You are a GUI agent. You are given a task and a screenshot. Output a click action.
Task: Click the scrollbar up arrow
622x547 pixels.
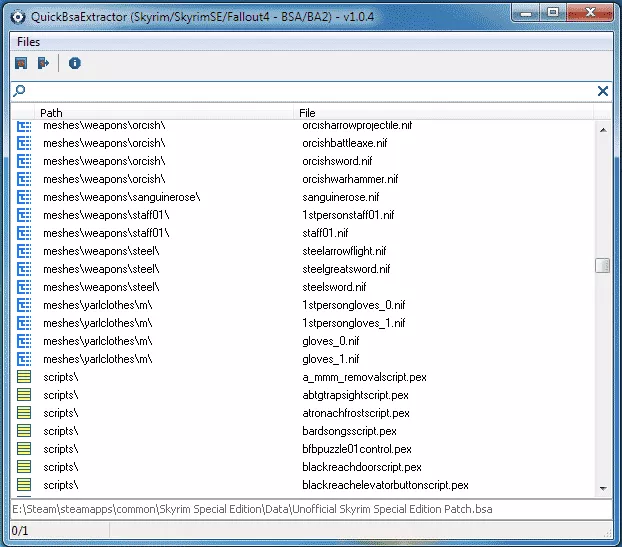[x=603, y=130]
